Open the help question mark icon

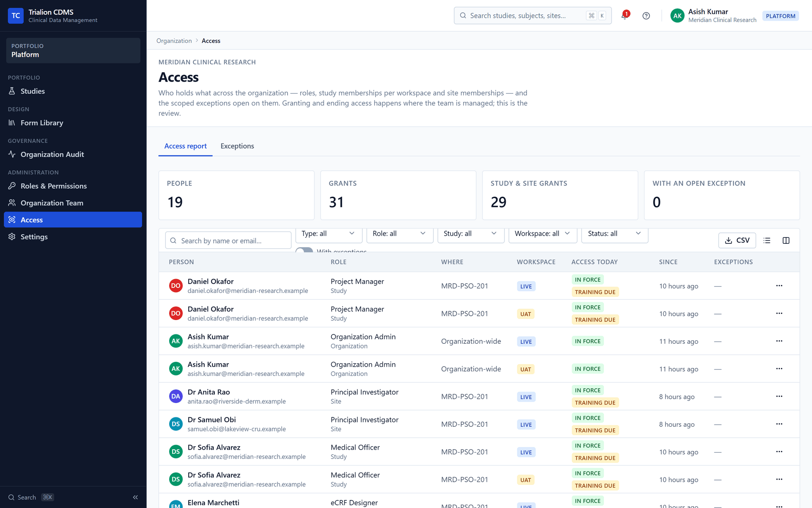tap(646, 16)
